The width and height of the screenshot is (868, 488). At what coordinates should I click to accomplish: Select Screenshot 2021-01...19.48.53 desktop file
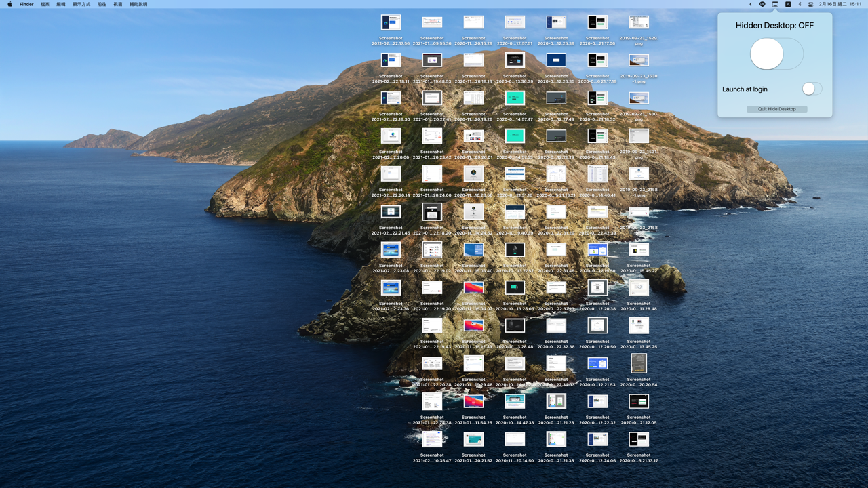point(432,68)
